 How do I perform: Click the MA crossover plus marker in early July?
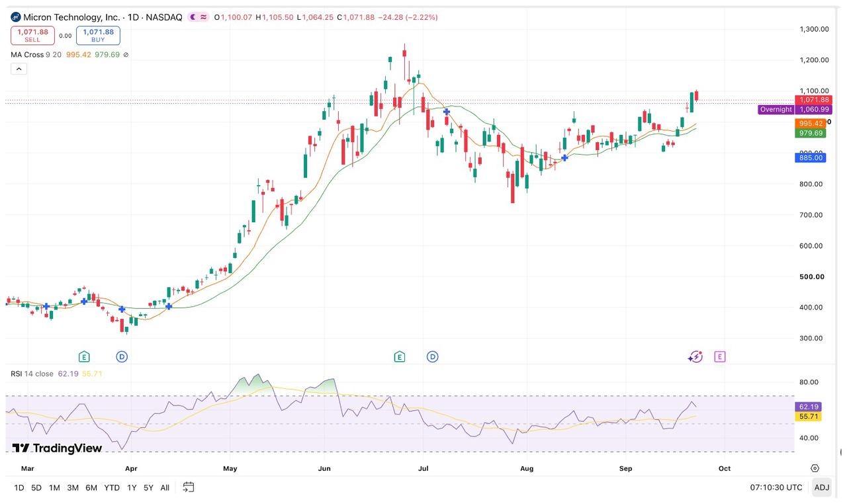(447, 112)
